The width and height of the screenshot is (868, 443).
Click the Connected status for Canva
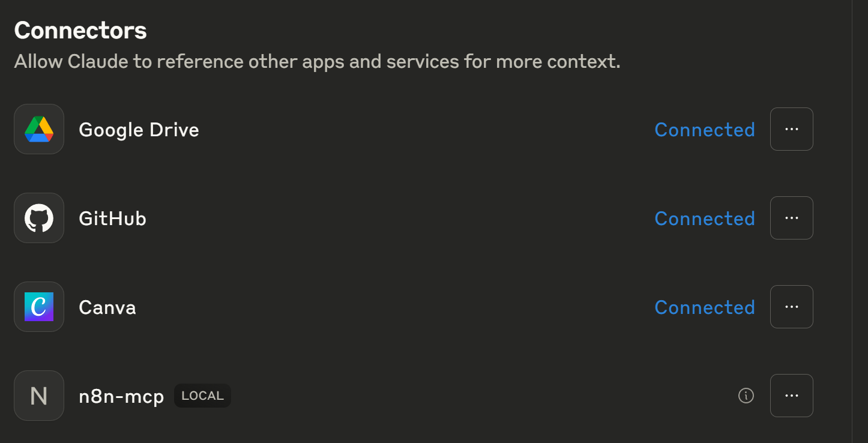coord(704,307)
